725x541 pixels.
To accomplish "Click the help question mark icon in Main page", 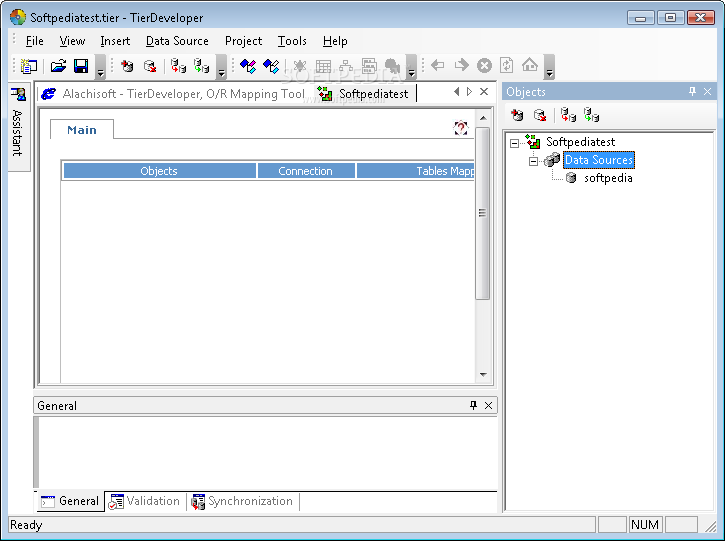I will [x=461, y=128].
